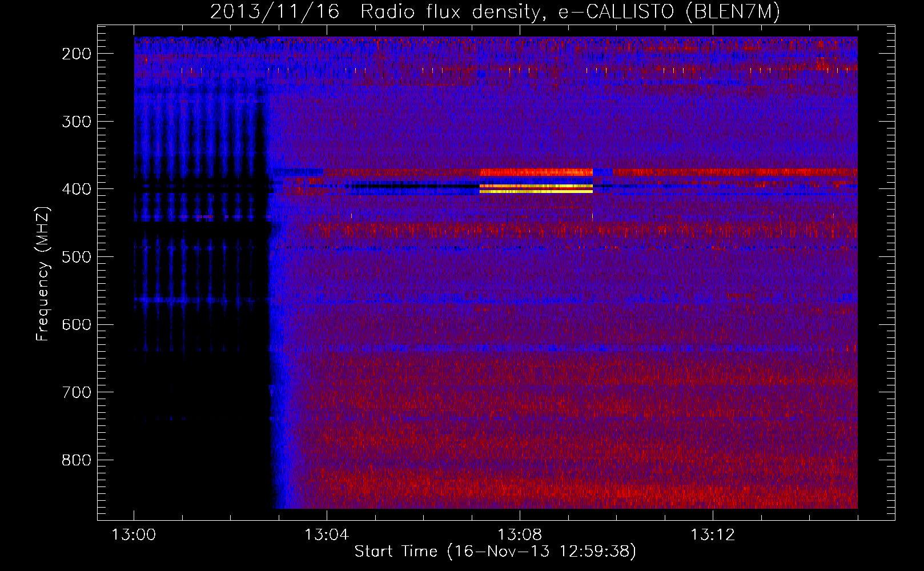Select the 800 frequency axis label

click(76, 460)
